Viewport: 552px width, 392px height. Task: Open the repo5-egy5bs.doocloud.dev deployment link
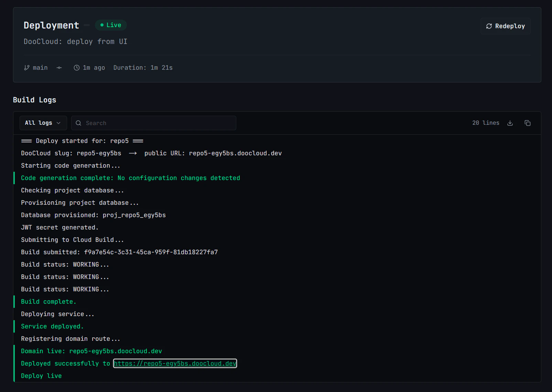point(175,363)
